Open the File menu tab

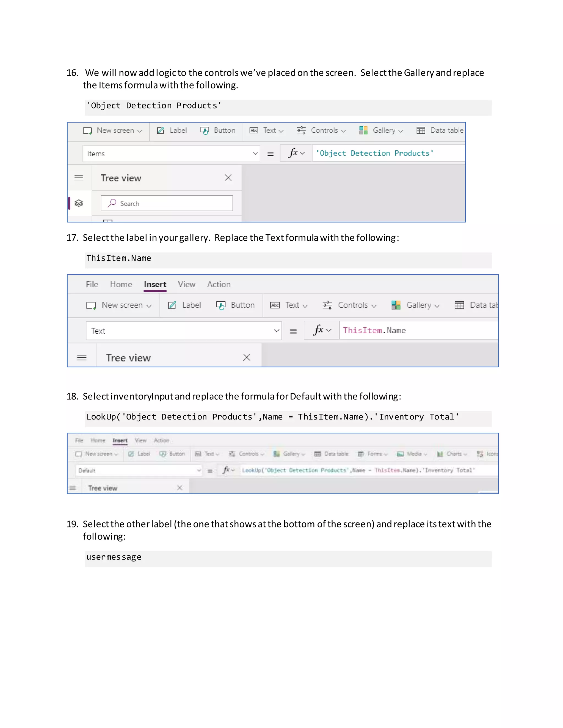[92, 284]
